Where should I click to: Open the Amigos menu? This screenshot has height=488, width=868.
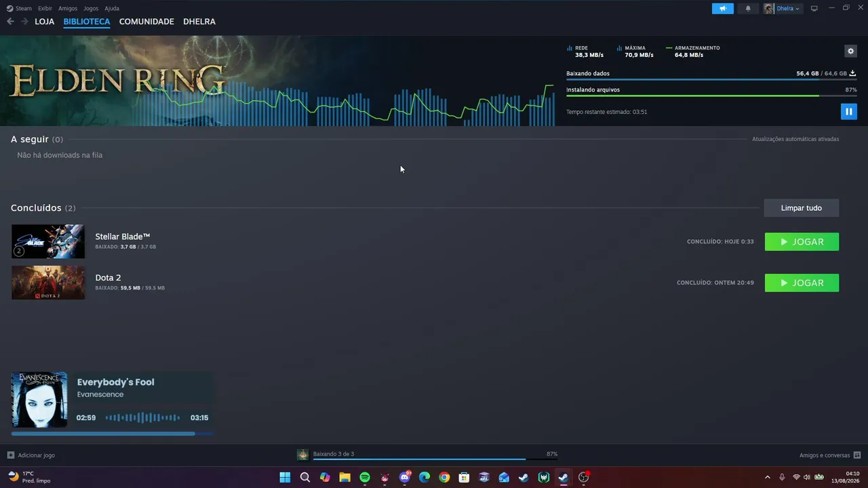pos(68,8)
